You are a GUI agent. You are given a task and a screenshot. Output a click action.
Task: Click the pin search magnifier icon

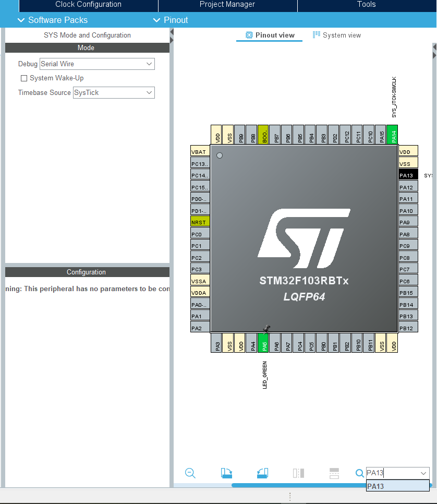[x=360, y=473]
